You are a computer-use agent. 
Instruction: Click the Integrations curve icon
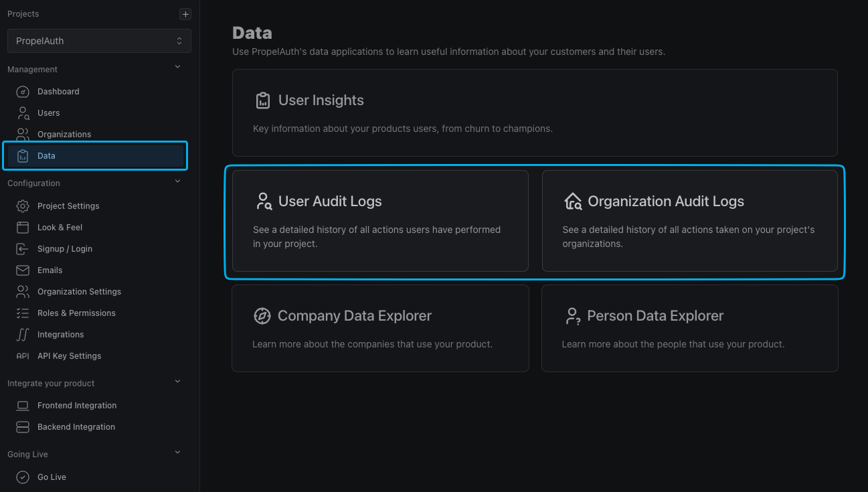tap(23, 335)
